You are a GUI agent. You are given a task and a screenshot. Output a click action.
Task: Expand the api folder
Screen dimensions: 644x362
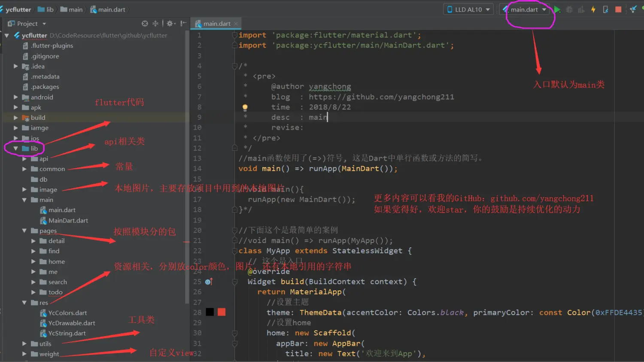pyautogui.click(x=24, y=159)
